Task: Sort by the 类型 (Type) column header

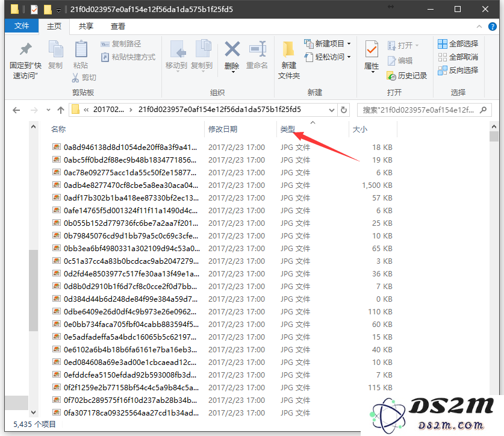Action: click(287, 129)
